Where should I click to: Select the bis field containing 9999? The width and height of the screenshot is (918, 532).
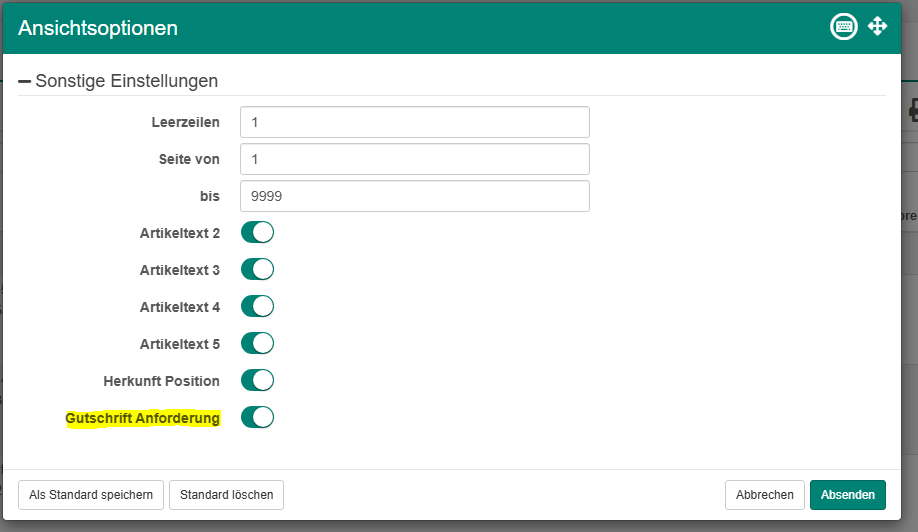click(x=414, y=196)
